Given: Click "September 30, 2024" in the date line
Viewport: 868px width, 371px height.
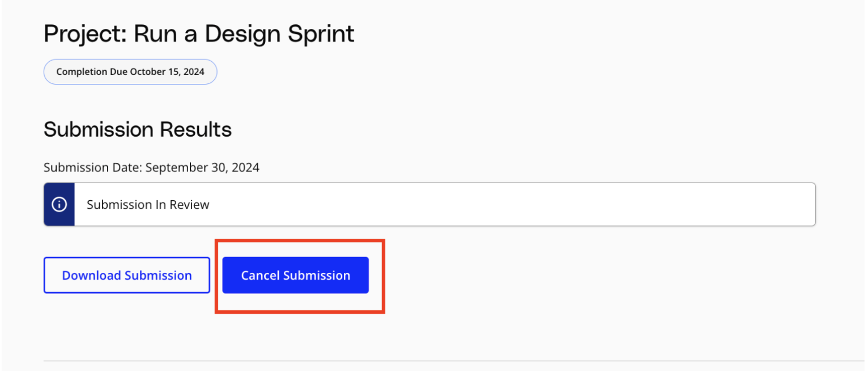Looking at the screenshot, I should [x=202, y=168].
